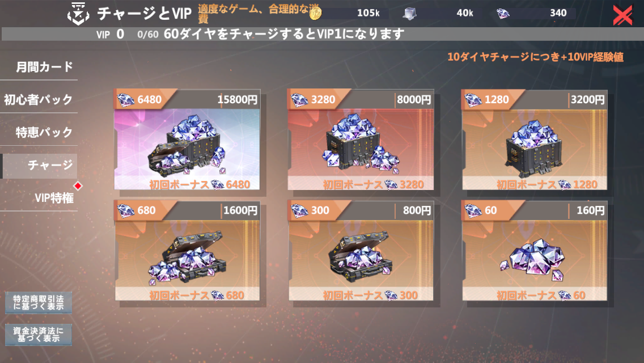Click the silver cube resource icon

point(409,14)
